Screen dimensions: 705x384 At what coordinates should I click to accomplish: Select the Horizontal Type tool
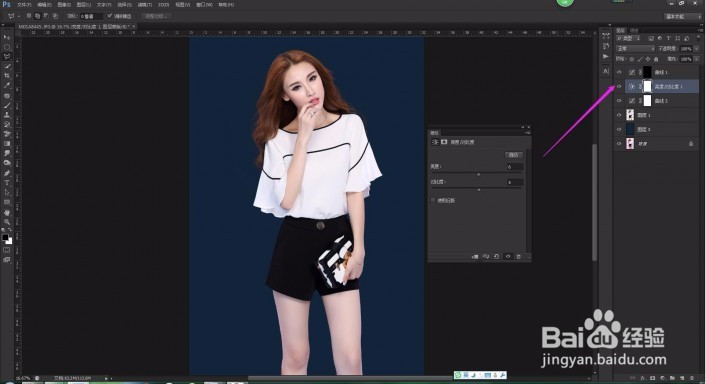point(7,183)
